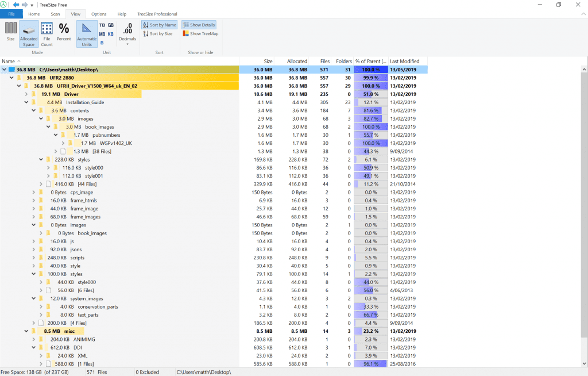Open the Options tab
Image resolution: width=588 pixels, height=376 pixels.
(99, 14)
